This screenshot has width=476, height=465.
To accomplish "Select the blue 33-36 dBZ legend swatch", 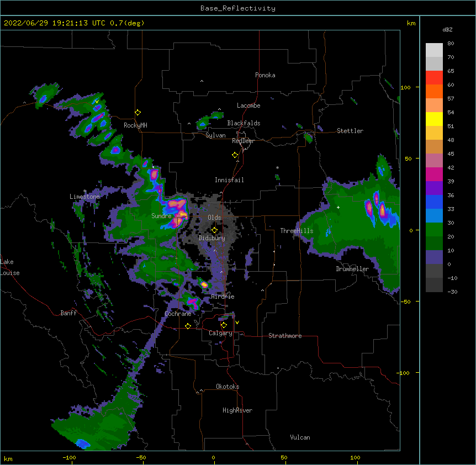I will click(434, 202).
